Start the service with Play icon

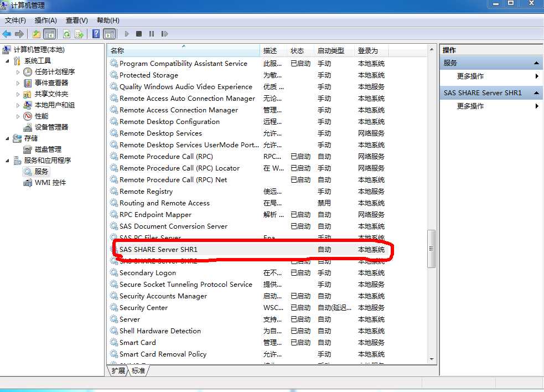127,34
